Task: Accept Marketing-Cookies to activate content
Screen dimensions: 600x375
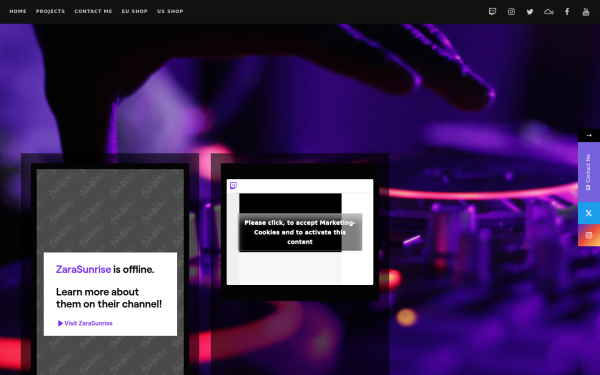Action: tap(300, 232)
